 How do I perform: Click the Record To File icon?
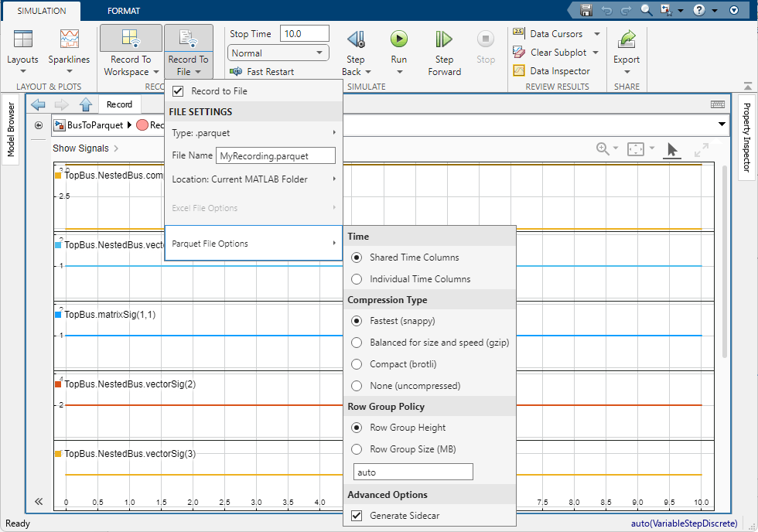coord(189,38)
